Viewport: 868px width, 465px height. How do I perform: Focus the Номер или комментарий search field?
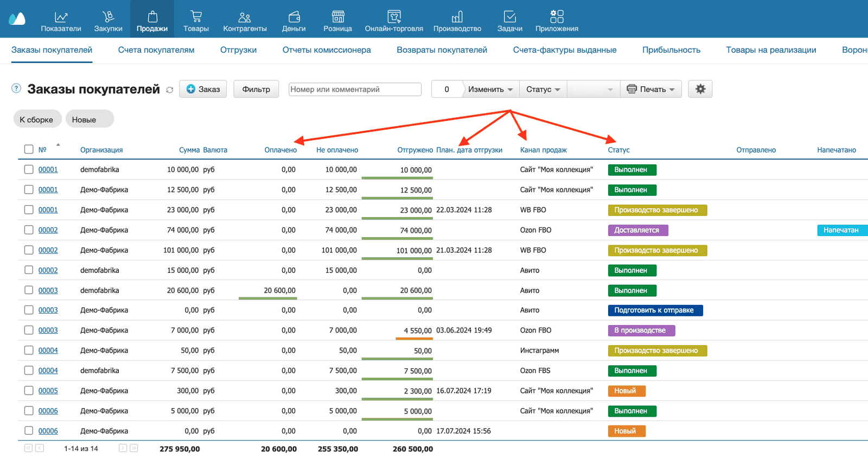click(x=355, y=89)
